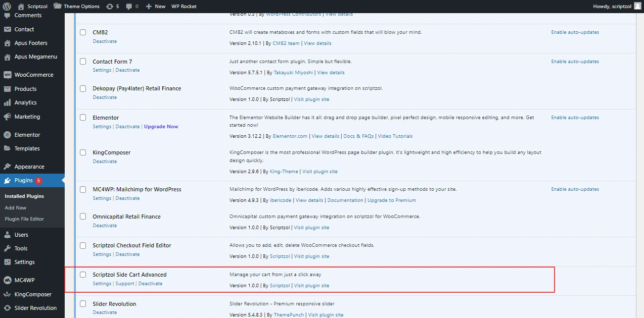Click the plus icon for New
Image resolution: width=644 pixels, height=318 pixels.
149,6
